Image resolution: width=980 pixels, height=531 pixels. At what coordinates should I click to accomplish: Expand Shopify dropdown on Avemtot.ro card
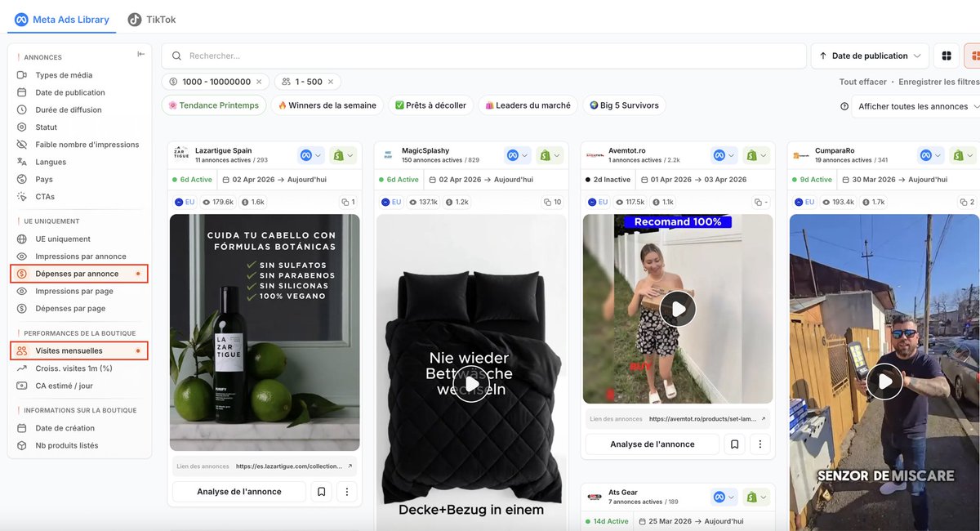[756, 155]
